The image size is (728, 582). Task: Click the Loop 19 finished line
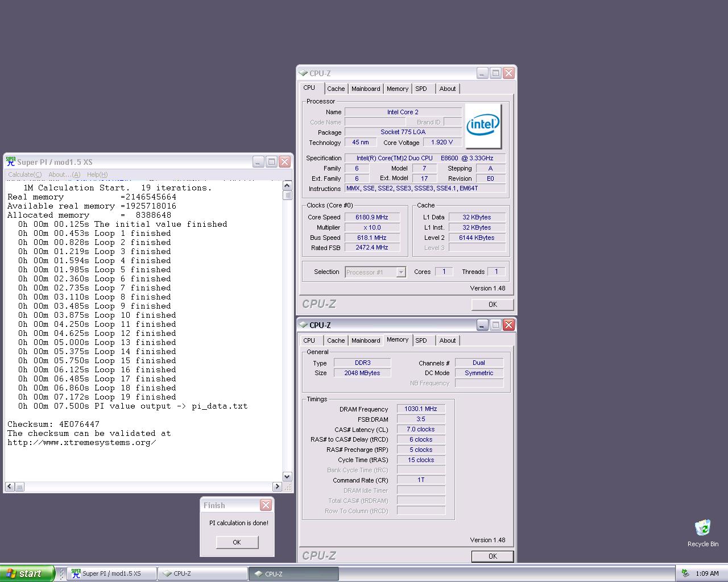pos(97,397)
